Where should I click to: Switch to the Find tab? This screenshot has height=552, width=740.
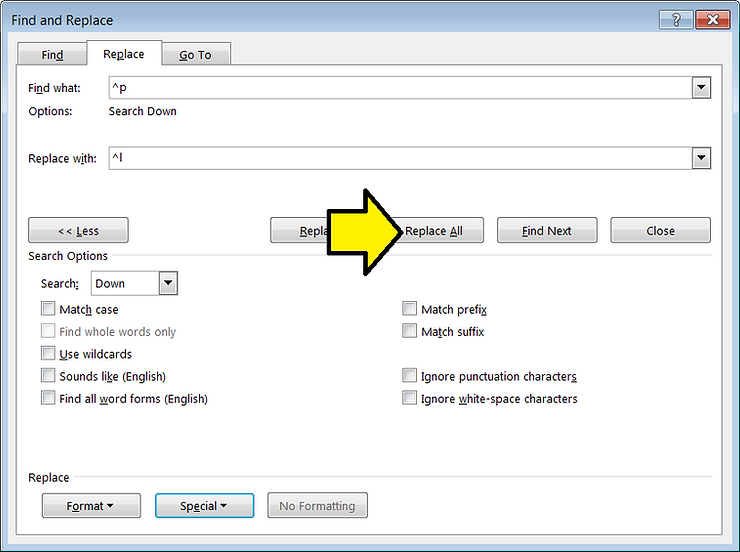tap(53, 55)
